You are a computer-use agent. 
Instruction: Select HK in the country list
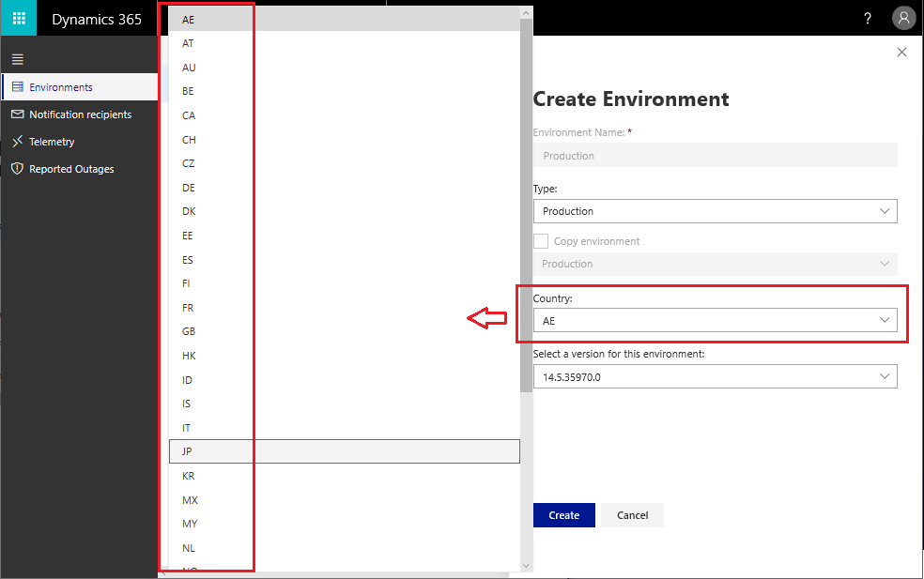click(x=344, y=356)
